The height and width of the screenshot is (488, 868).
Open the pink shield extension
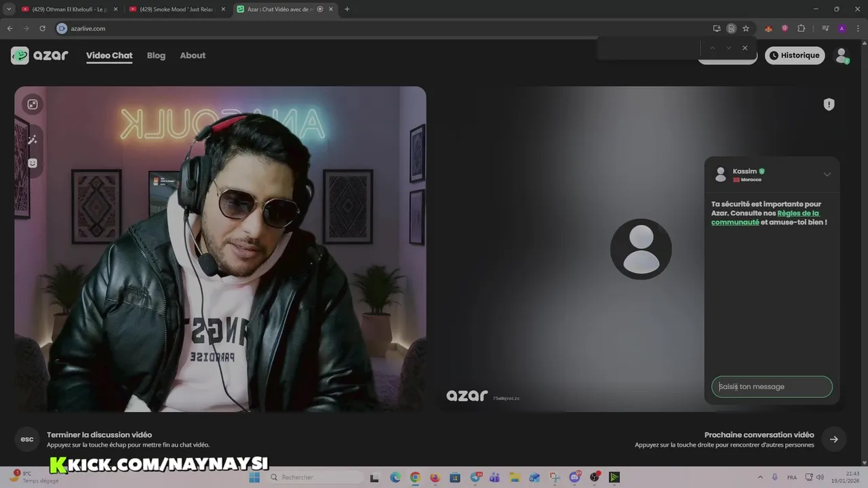785,28
